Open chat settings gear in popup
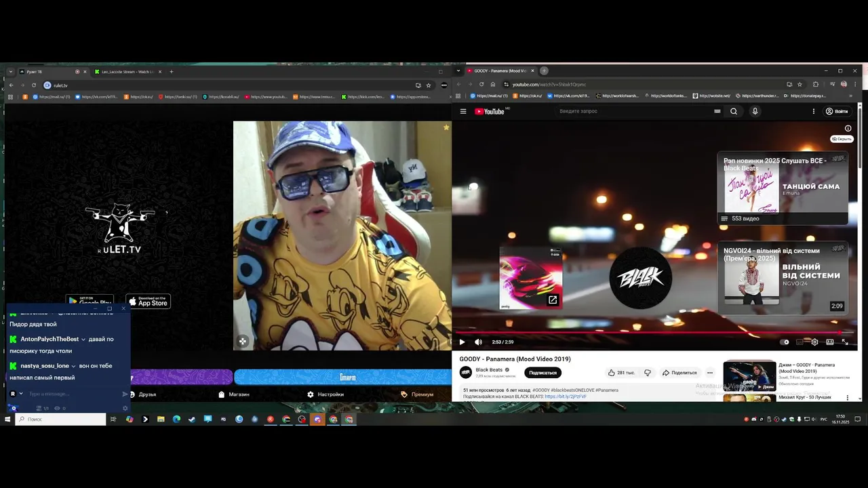The width and height of the screenshot is (868, 488). coord(125,408)
